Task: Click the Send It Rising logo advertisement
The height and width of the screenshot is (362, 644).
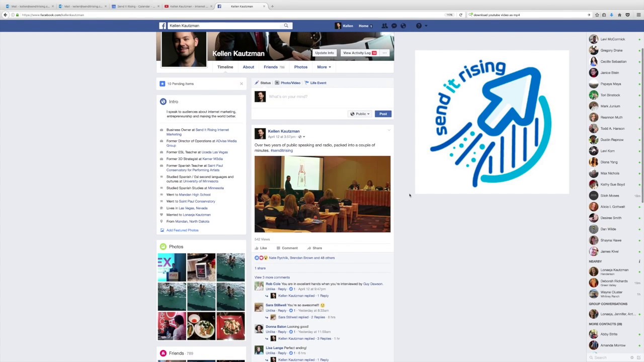Action: pyautogui.click(x=492, y=122)
